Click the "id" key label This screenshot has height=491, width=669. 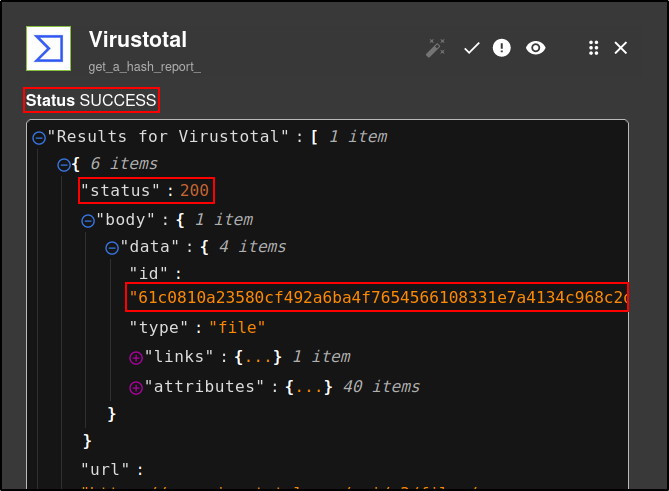(148, 273)
